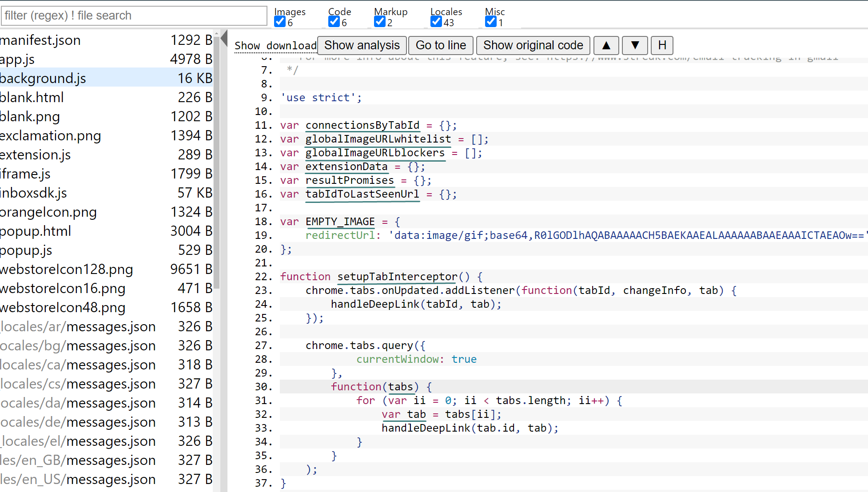Click the Go to line button
868x492 pixels.
click(440, 45)
